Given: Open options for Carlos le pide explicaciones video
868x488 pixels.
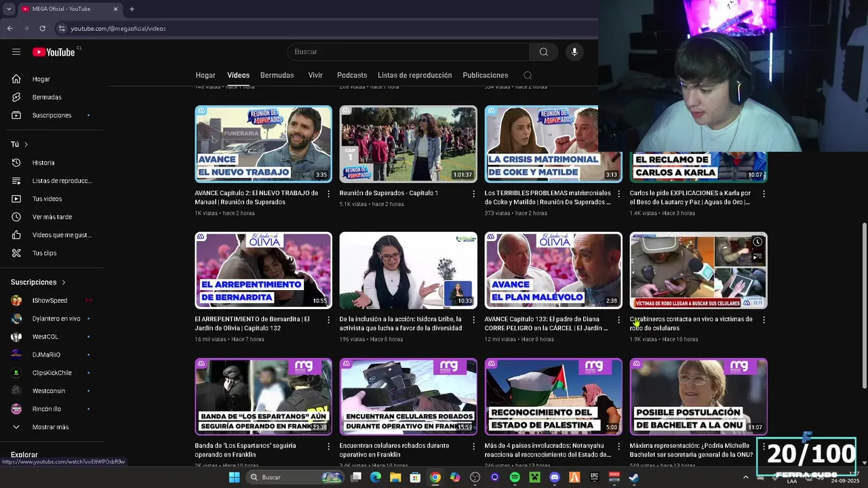Looking at the screenshot, I should tap(764, 194).
